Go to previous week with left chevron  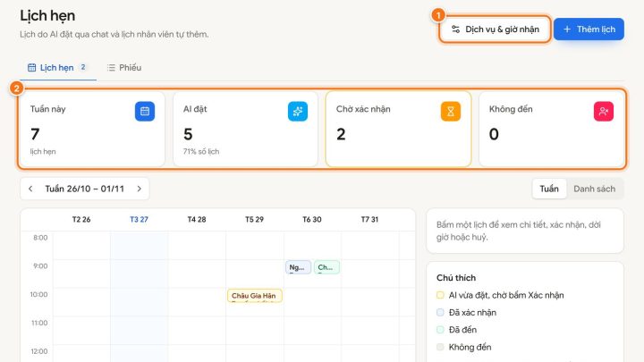click(30, 189)
